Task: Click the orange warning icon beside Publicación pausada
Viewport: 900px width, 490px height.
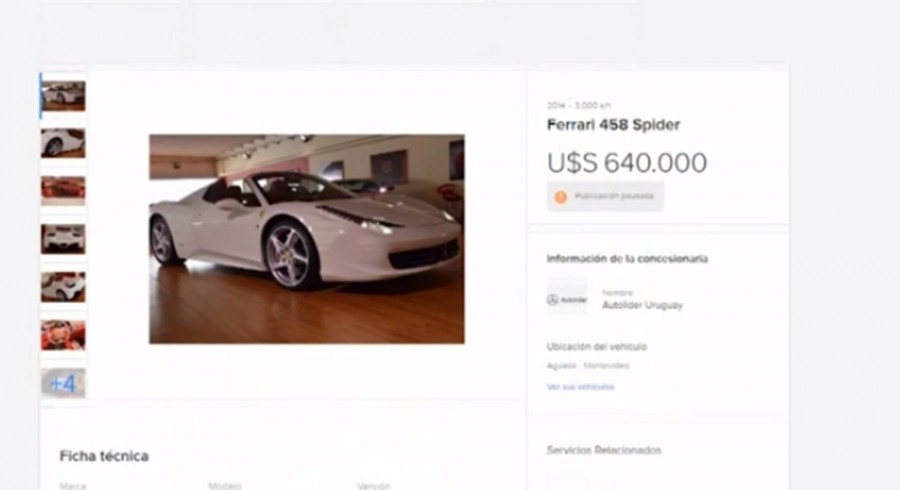Action: click(x=560, y=197)
